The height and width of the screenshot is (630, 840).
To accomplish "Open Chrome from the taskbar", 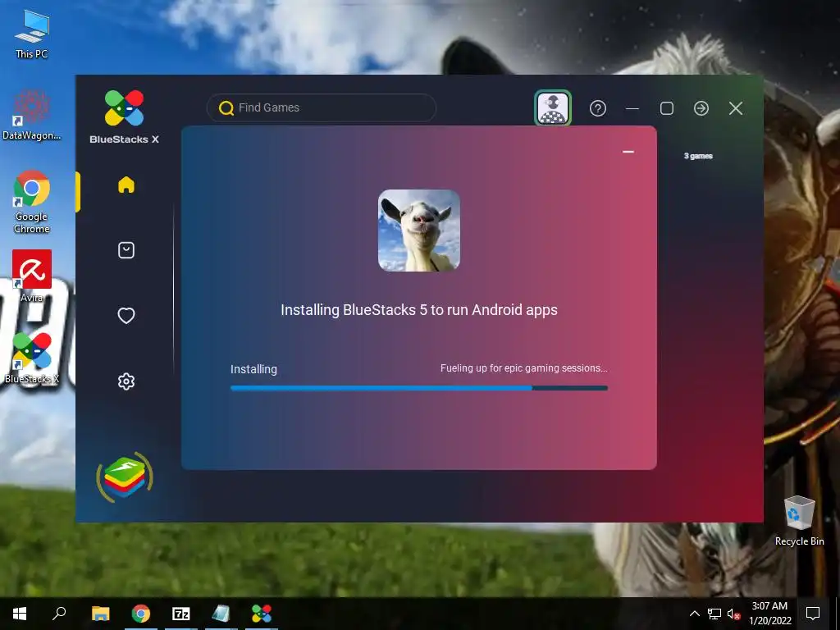I will click(x=141, y=614).
